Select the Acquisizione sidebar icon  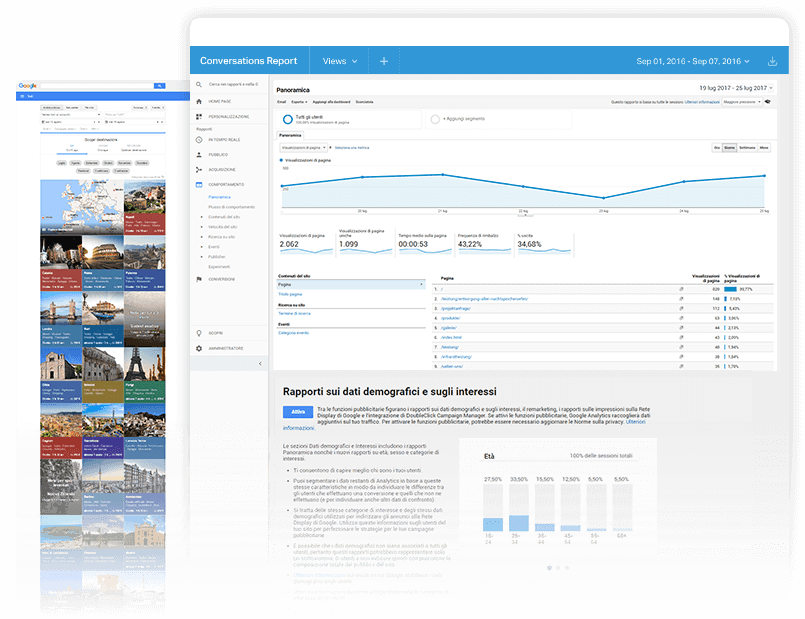(x=199, y=170)
